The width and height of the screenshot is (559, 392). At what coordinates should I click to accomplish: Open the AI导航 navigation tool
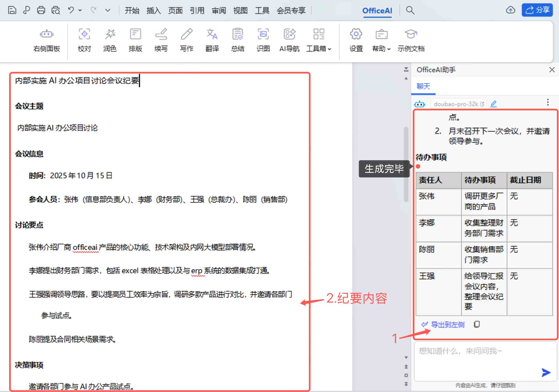coord(289,40)
